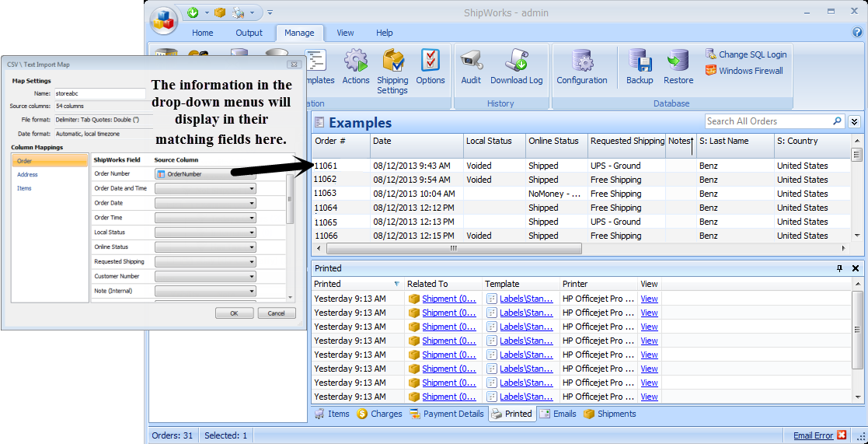Screen dimensions: 868x444
Task: Click the Search All Orders field
Action: (x=768, y=121)
